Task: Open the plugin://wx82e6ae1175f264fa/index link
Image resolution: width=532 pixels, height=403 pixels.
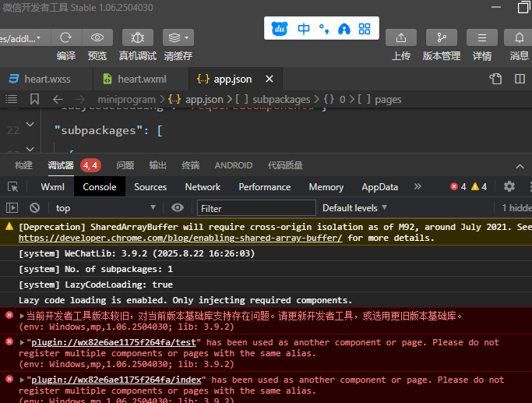Action: [116, 380]
